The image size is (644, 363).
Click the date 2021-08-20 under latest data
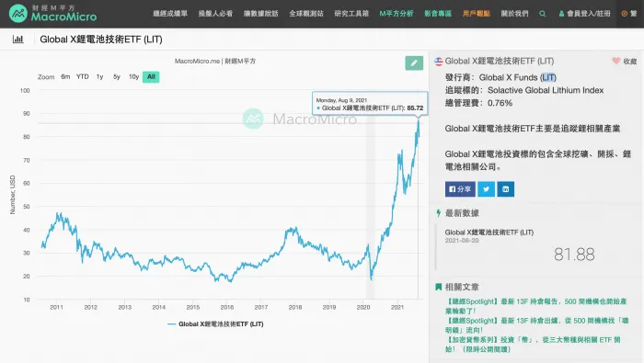click(462, 241)
